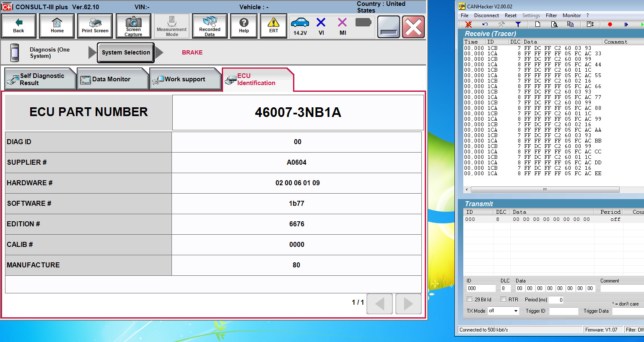Click the Screen Capture camera button
The height and width of the screenshot is (342, 644).
point(133,26)
